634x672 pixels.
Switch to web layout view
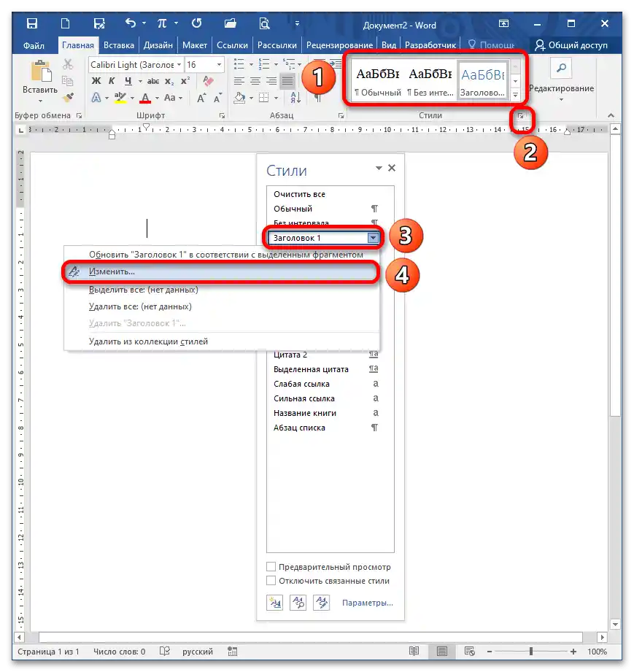tap(469, 652)
